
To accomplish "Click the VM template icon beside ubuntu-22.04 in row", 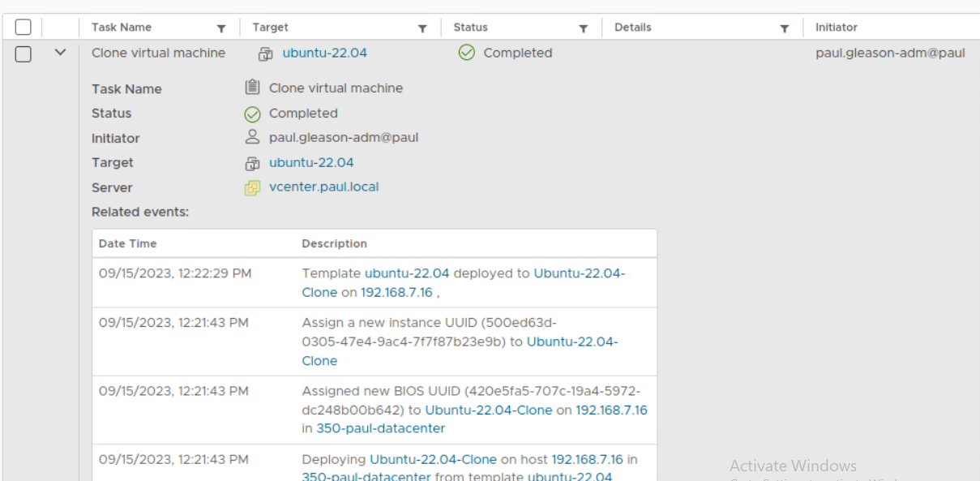I will [265, 54].
